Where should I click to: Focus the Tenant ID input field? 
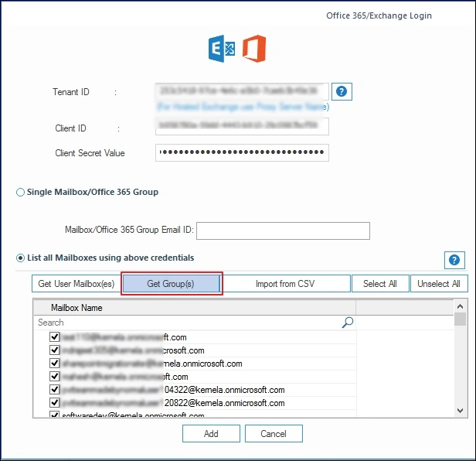[x=242, y=91]
